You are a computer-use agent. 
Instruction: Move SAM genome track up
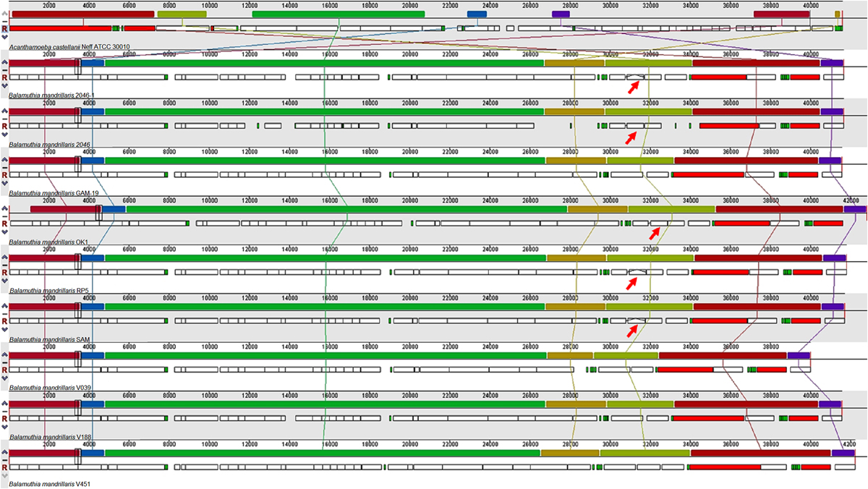tap(4, 307)
